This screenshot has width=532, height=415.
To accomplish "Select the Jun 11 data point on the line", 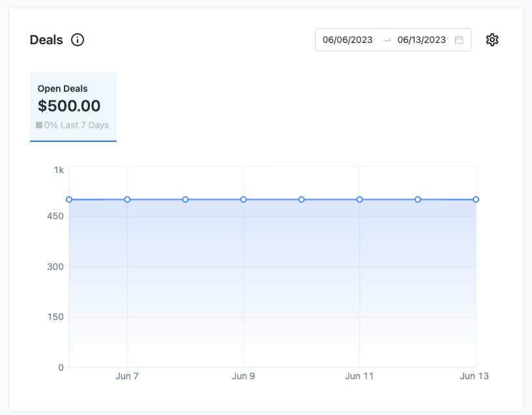I will pos(360,199).
